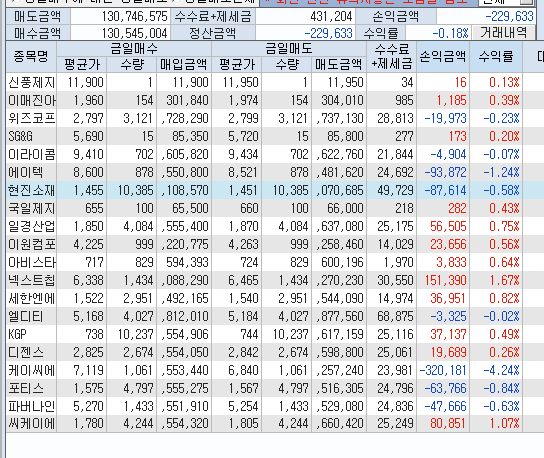Click the 매도금액 column header under 금일매도
544x458 pixels.
pyautogui.click(x=339, y=64)
